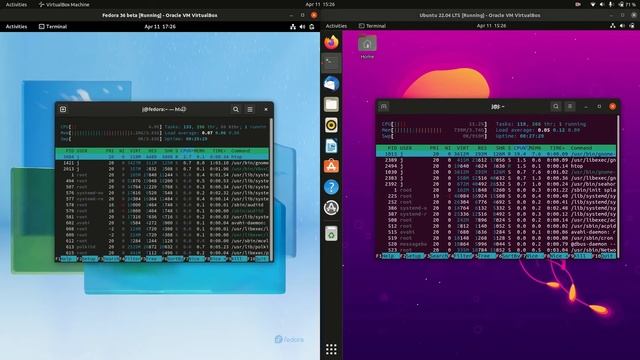Open Firefox from the Ubuntu dock
The image size is (640, 360).
tap(331, 42)
